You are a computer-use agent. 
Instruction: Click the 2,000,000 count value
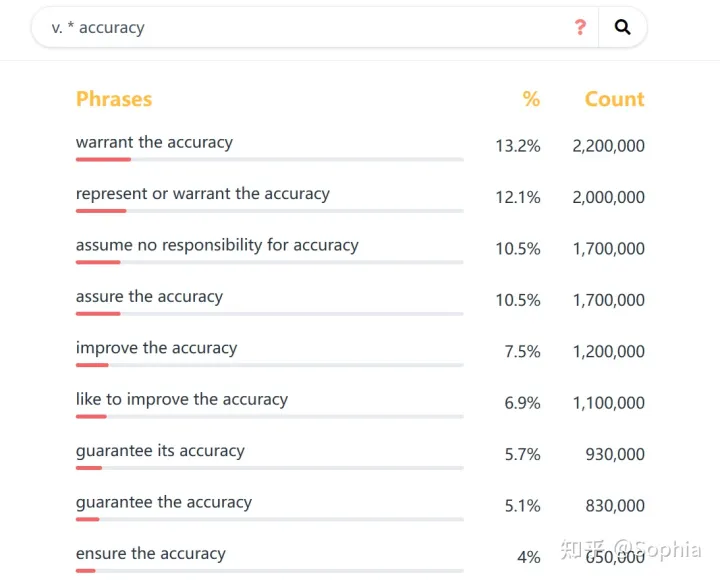(x=608, y=197)
